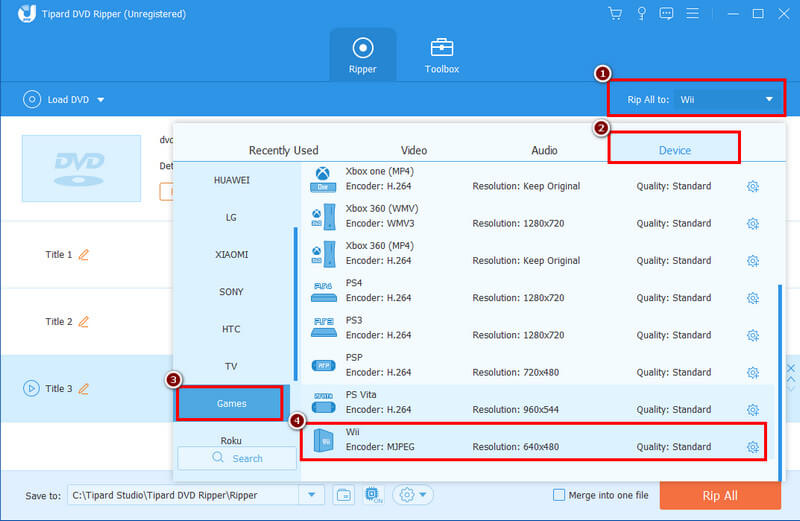Choose Games device category
Viewport: 800px width, 521px height.
tap(231, 403)
